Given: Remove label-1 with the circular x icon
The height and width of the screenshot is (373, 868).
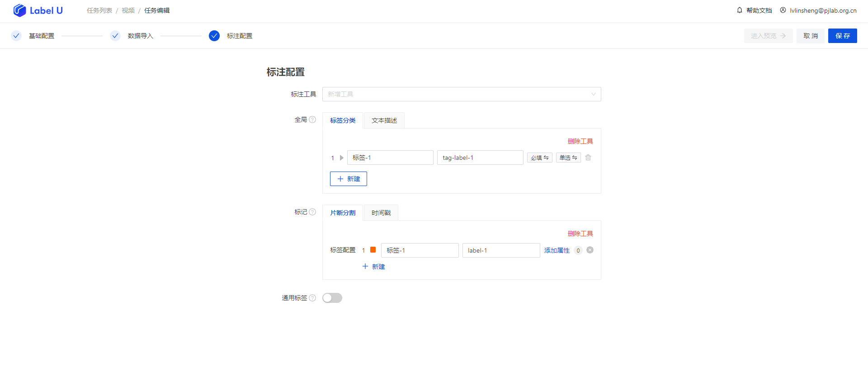Looking at the screenshot, I should point(590,250).
